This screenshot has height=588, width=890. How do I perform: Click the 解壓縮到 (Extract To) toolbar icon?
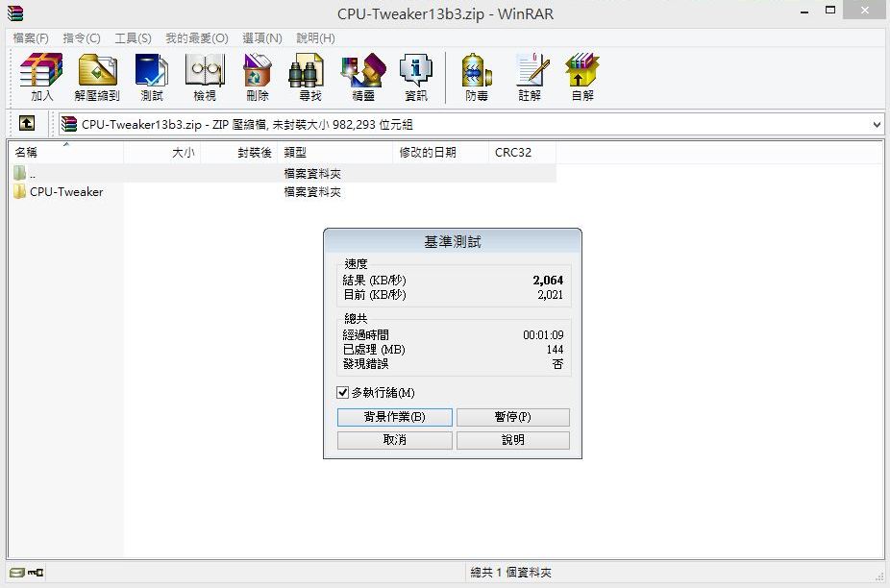coord(97,77)
